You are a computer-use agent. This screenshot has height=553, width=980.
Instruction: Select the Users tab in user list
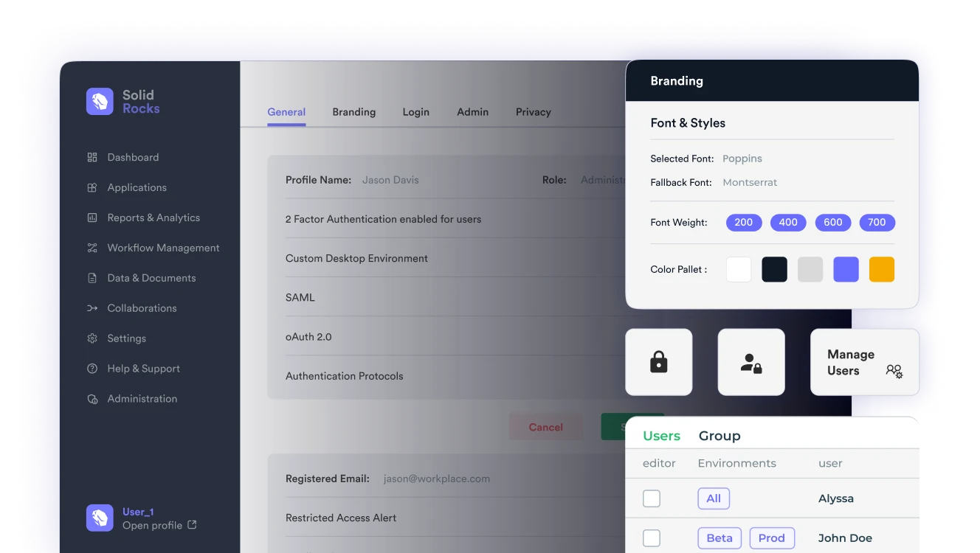click(662, 436)
